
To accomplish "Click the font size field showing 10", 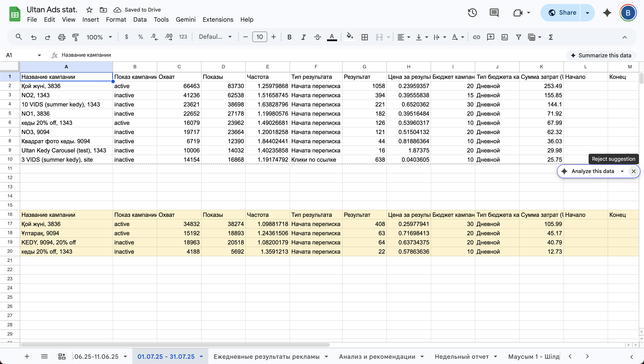I will coord(260,37).
